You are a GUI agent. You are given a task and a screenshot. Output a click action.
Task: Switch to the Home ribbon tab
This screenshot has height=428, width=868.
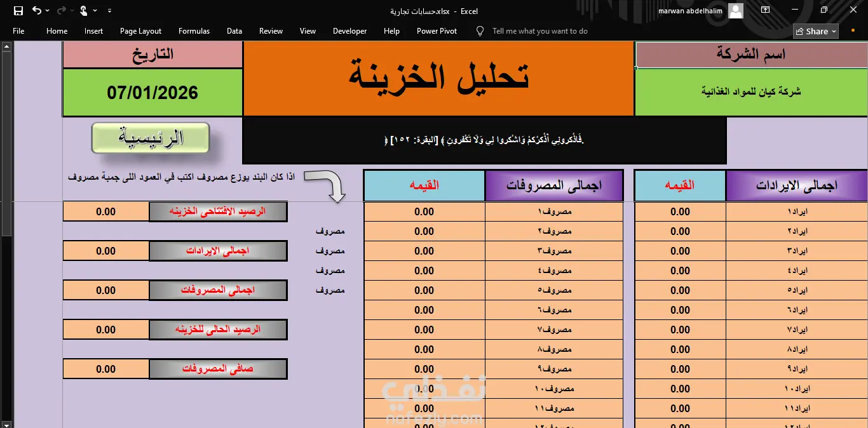pyautogui.click(x=57, y=31)
